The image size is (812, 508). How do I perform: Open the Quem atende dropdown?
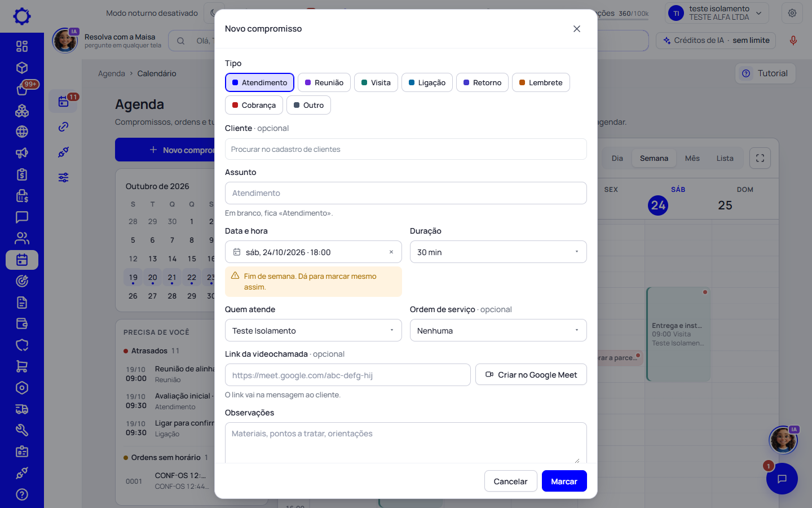point(313,330)
